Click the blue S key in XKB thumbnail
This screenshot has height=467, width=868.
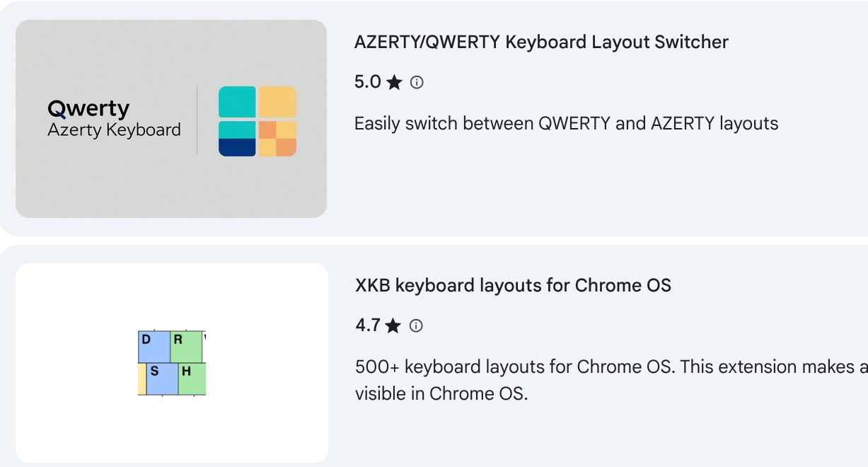point(162,379)
